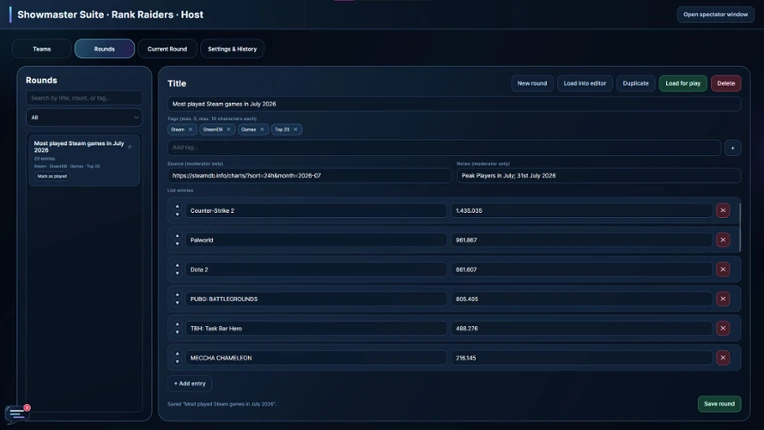Open the chat widget icon

tap(17, 414)
